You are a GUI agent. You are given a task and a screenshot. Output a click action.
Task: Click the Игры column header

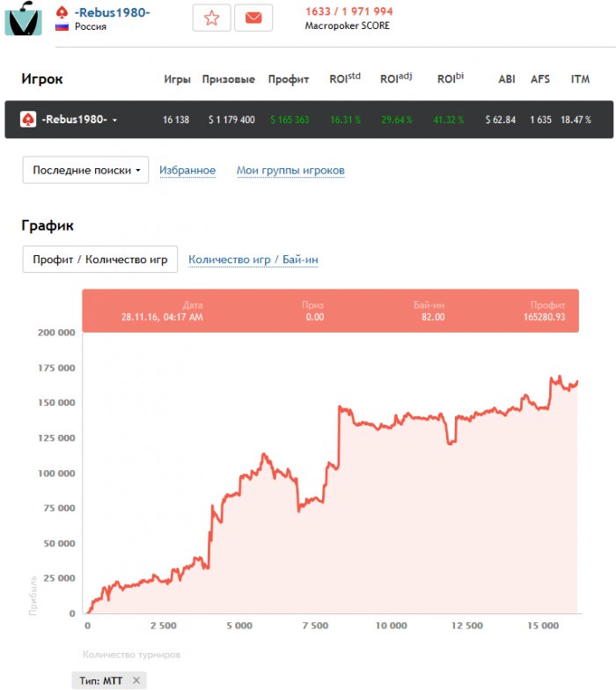click(x=177, y=79)
